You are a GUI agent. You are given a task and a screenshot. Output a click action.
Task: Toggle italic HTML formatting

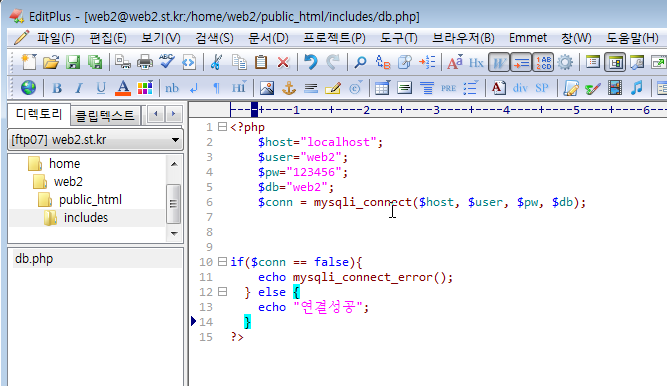click(x=79, y=88)
